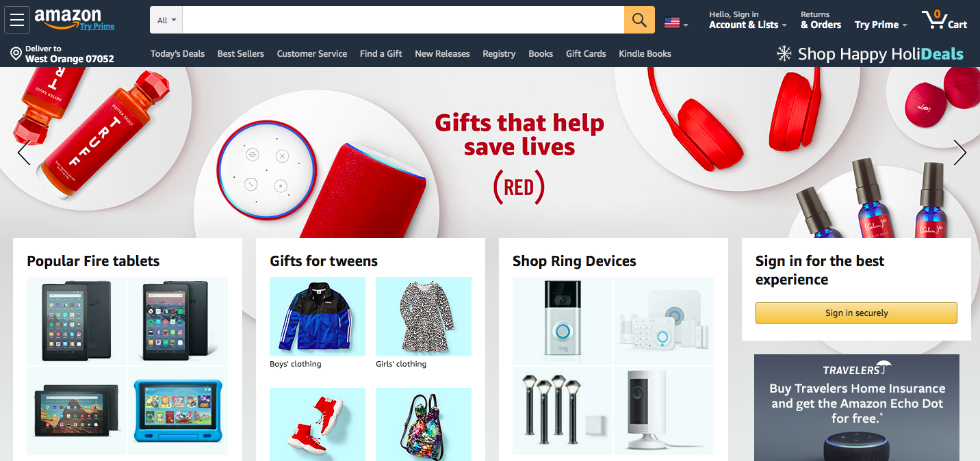
Task: Click in the search text field
Action: (x=403, y=20)
